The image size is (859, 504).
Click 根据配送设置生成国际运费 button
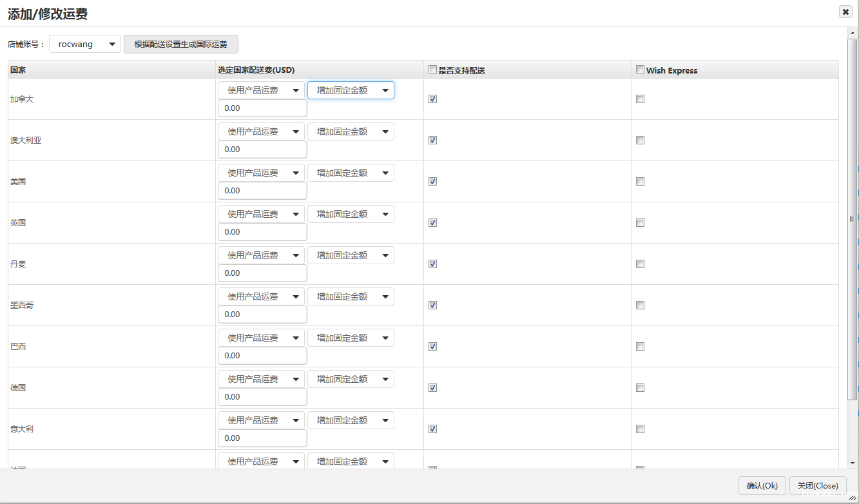[x=180, y=44]
